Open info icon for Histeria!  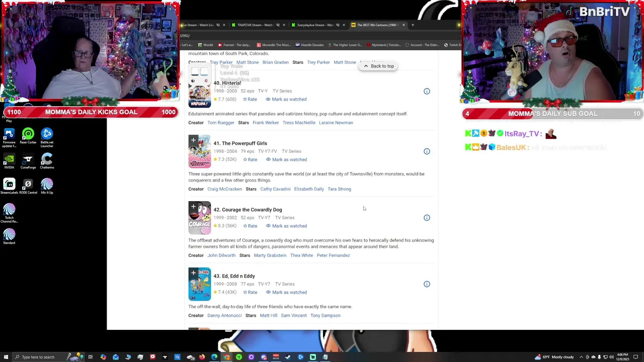point(427,91)
